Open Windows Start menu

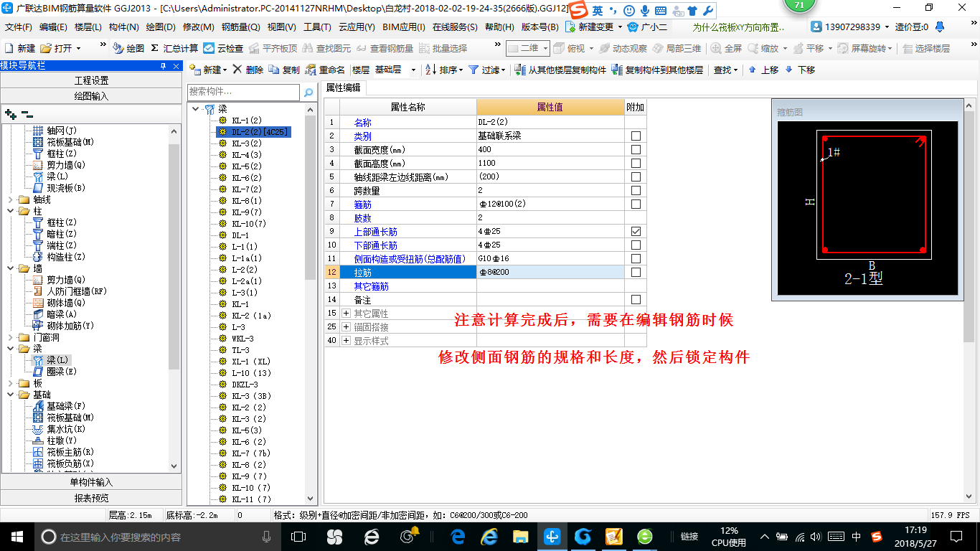tap(17, 536)
